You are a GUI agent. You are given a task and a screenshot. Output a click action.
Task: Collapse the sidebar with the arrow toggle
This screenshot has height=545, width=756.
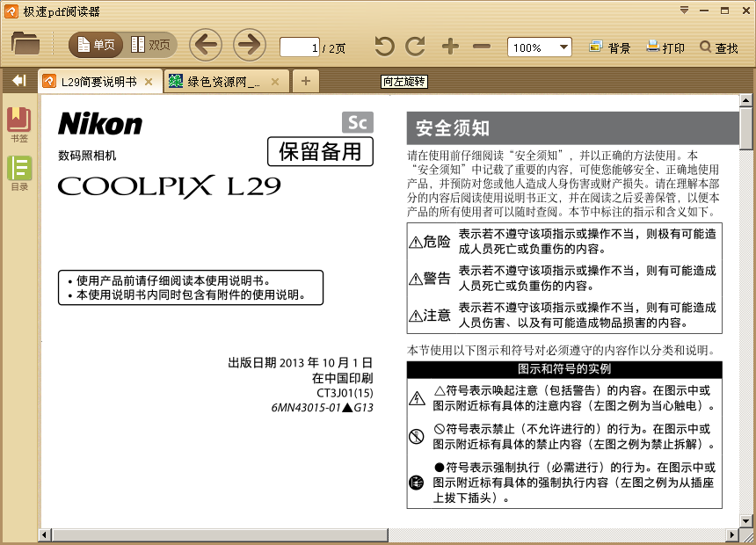18,80
